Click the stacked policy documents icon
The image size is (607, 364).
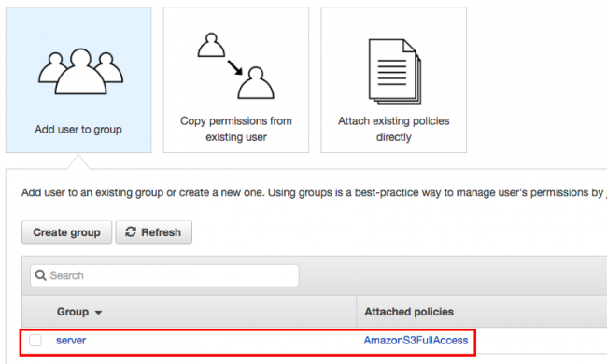(395, 71)
